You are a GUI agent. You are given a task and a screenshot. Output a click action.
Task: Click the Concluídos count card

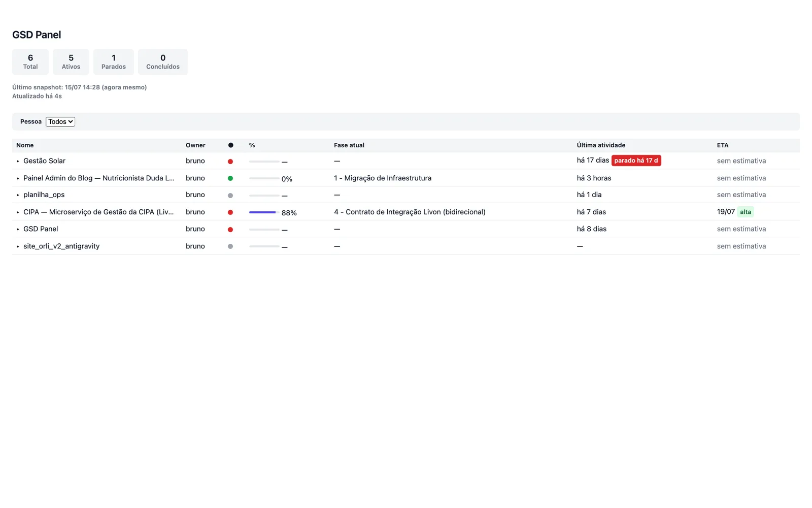coord(163,62)
